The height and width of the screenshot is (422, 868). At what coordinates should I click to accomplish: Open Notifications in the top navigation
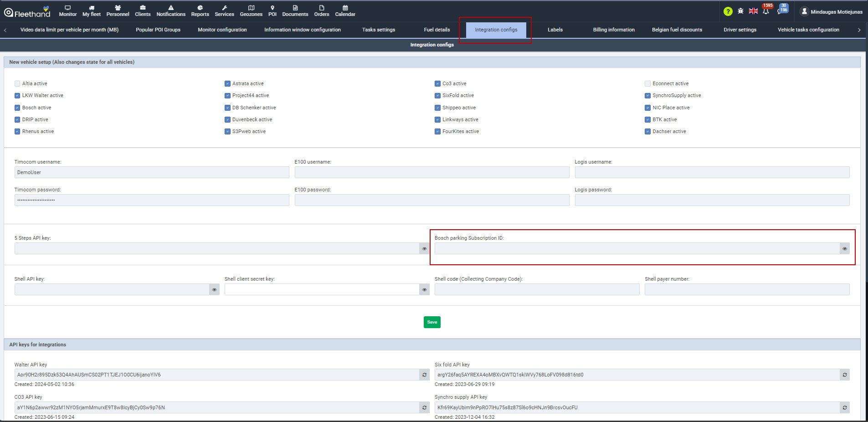coord(171,11)
